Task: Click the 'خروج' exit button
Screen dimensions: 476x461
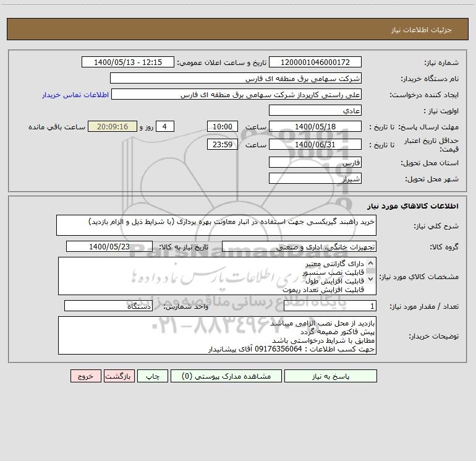Action: pos(85,376)
